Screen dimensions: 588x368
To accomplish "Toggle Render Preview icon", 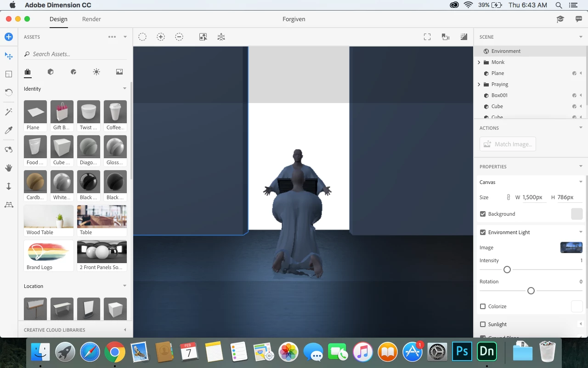I will tap(464, 37).
